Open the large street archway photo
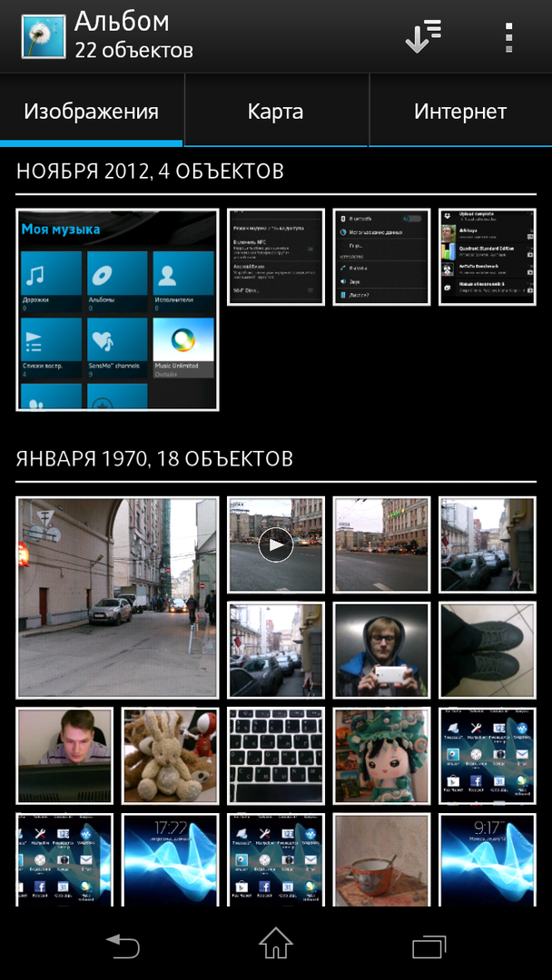The width and height of the screenshot is (552, 980). pos(117,596)
